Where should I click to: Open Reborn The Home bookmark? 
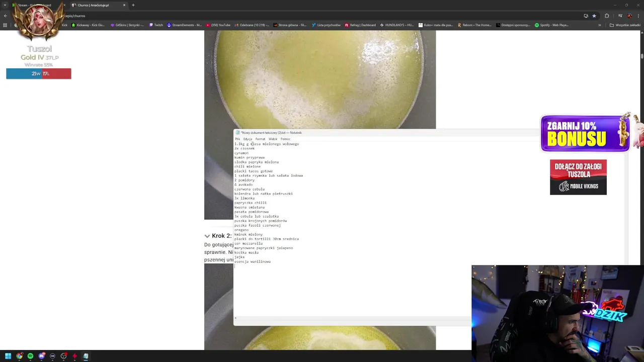[x=474, y=25]
